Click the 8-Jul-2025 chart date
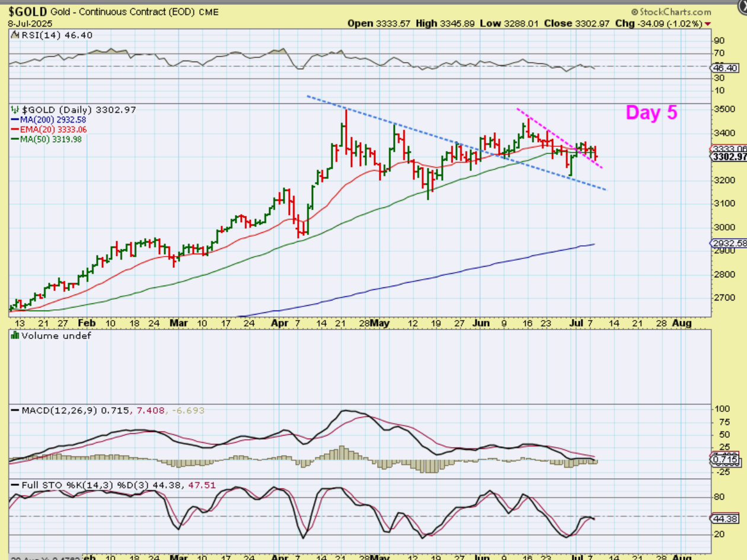Image resolution: width=747 pixels, height=560 pixels. click(x=30, y=24)
